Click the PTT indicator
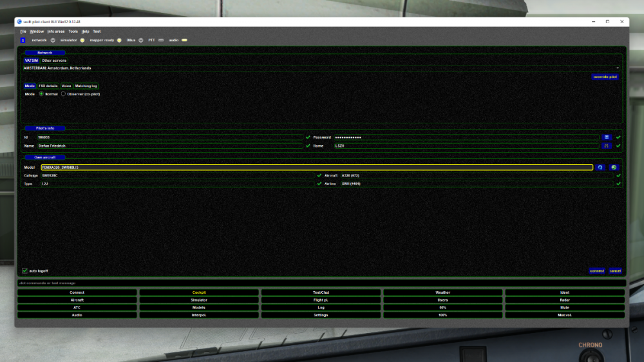Viewport: 644px width, 362px height. point(161,41)
